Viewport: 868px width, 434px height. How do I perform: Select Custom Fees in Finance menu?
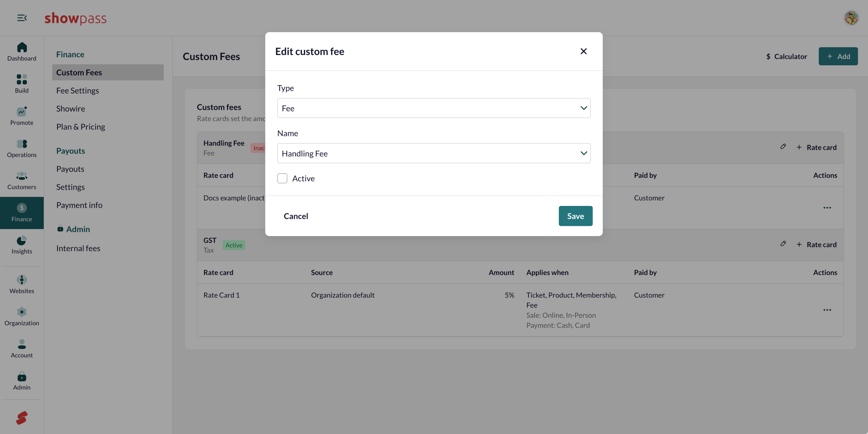pos(108,73)
